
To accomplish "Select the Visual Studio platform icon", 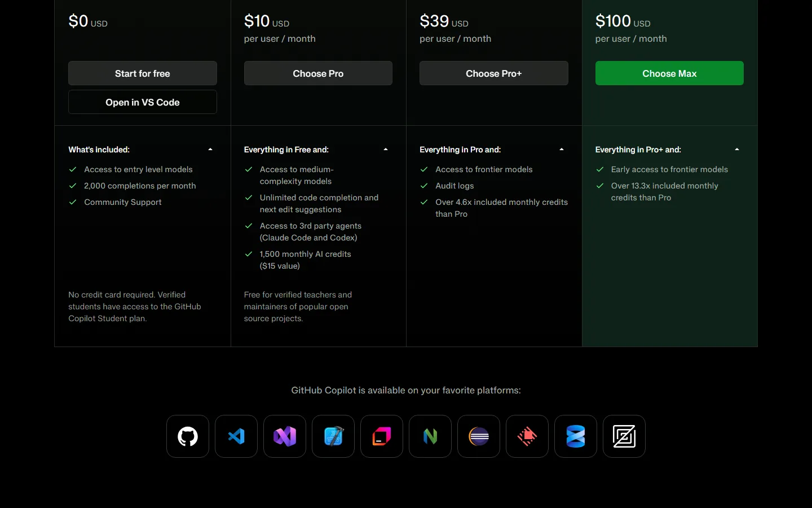I will (285, 436).
